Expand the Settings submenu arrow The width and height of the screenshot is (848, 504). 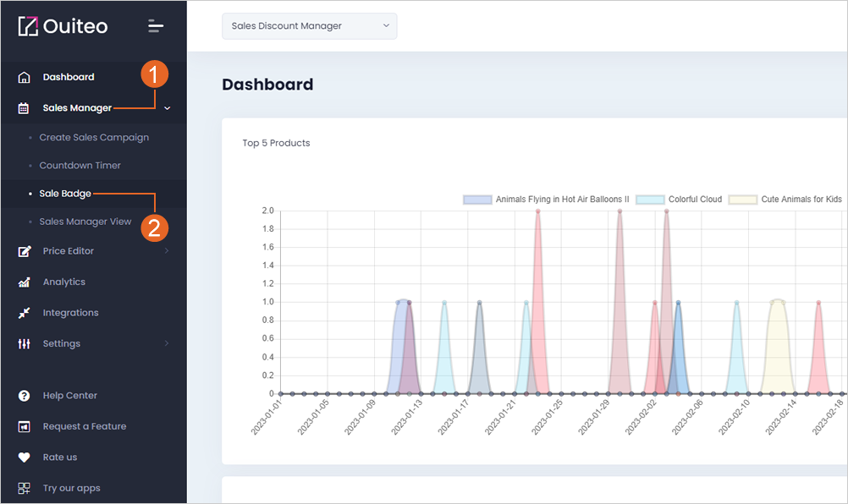(167, 343)
